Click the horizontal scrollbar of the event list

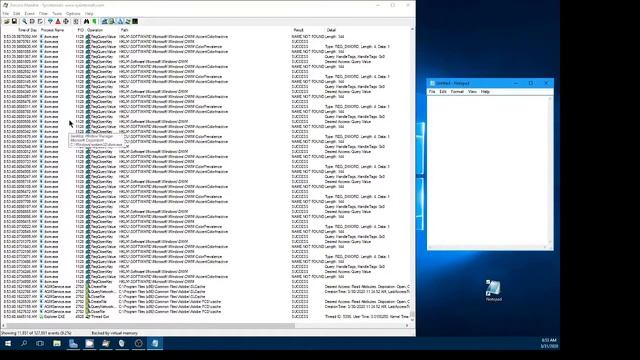[x=206, y=325]
